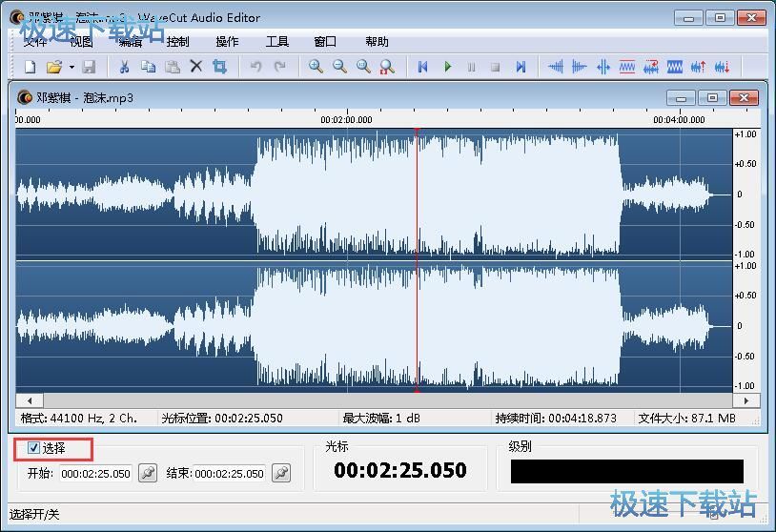Jump to end with skip-forward button
This screenshot has height=532, width=776.
[x=521, y=67]
